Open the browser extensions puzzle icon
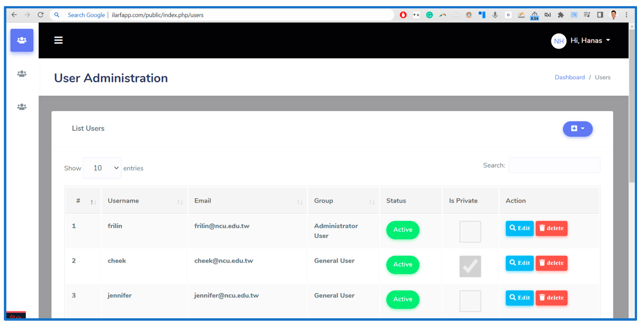This screenshot has width=644, height=326. (x=560, y=15)
